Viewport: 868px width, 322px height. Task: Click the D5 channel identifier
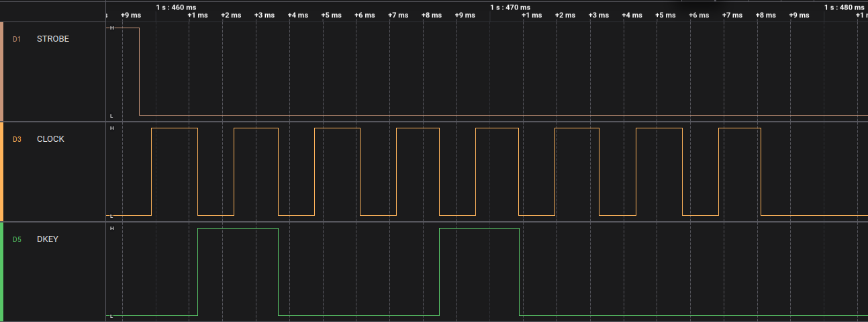click(x=17, y=239)
